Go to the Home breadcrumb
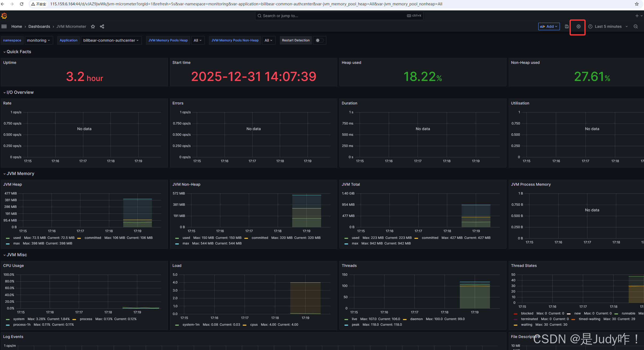 click(x=17, y=26)
